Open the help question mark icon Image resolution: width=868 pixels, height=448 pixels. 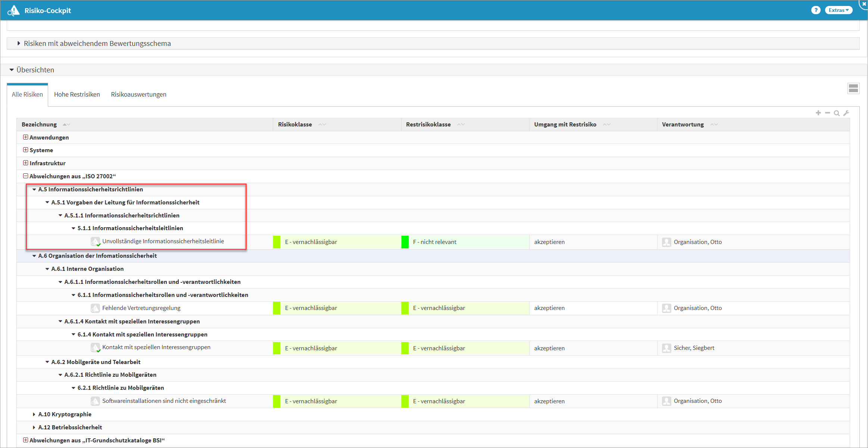(x=816, y=10)
